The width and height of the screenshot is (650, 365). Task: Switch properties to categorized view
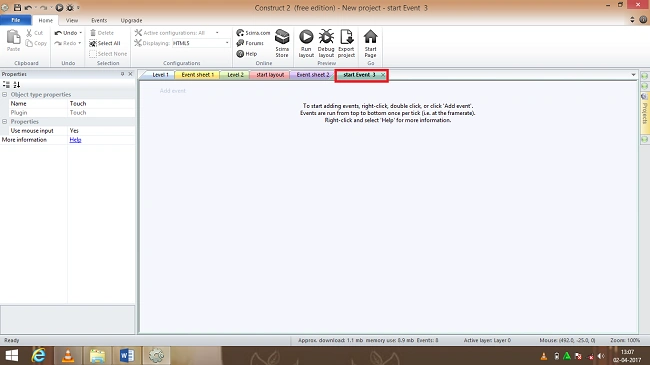6,85
